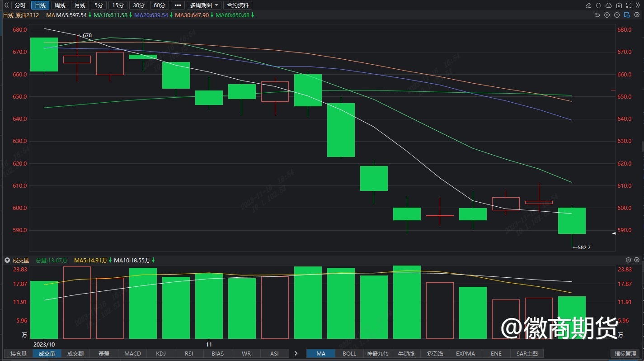Click the 总量:13.67万 volume total
Screen dimensions: 644x361
click(x=52, y=260)
